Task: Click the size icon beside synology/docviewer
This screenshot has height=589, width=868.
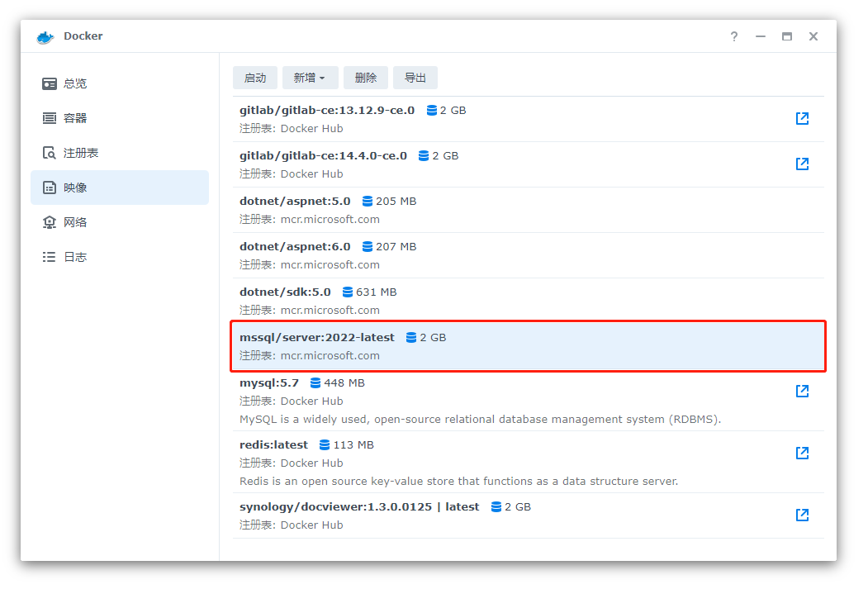Action: coord(496,507)
